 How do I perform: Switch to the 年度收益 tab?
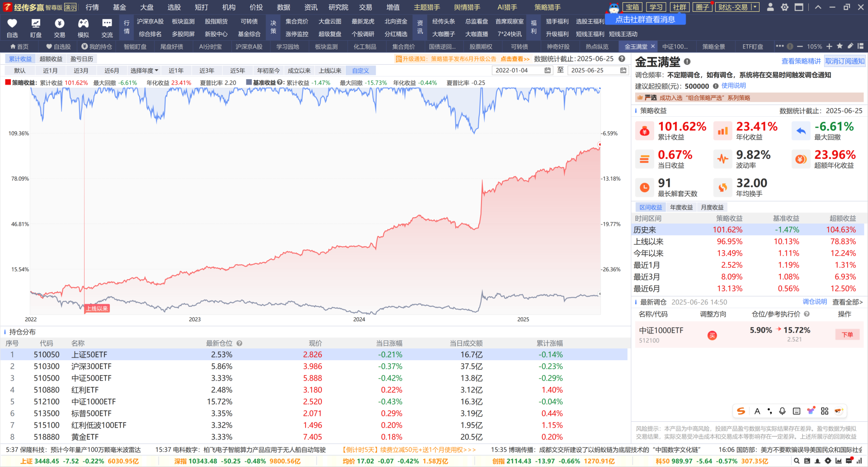[681, 207]
